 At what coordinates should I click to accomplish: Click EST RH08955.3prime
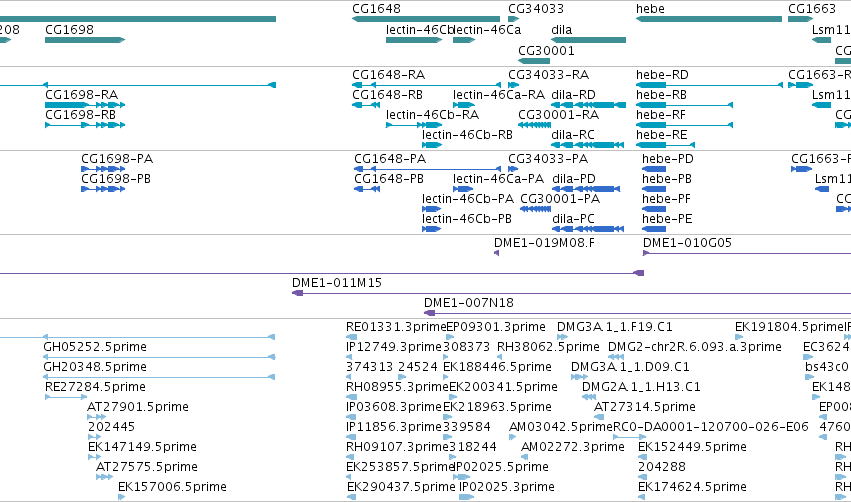351,397
